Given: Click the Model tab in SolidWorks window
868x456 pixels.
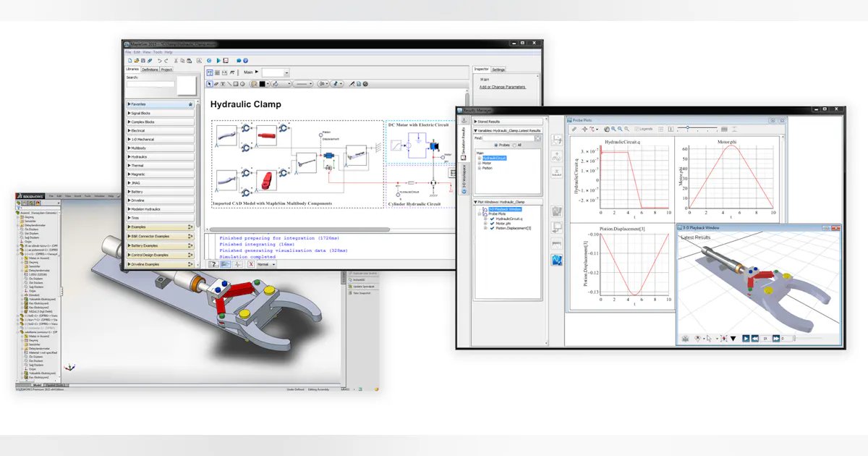Looking at the screenshot, I should (x=37, y=385).
